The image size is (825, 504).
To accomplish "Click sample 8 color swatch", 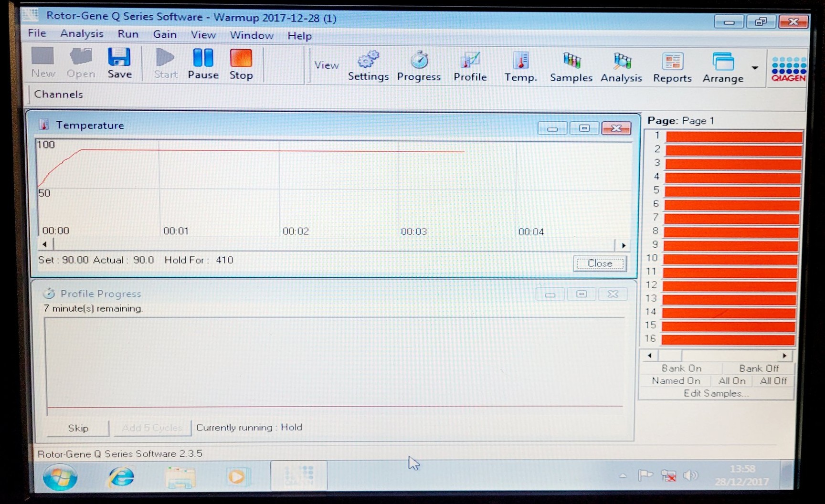I will click(x=731, y=233).
